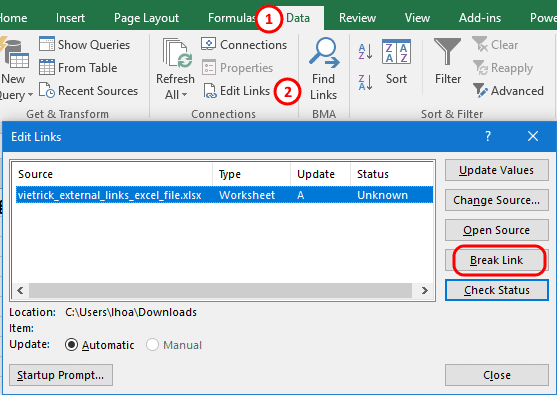Expand the Refresh All dropdown arrow
The height and width of the screenshot is (395, 557).
pyautogui.click(x=184, y=95)
